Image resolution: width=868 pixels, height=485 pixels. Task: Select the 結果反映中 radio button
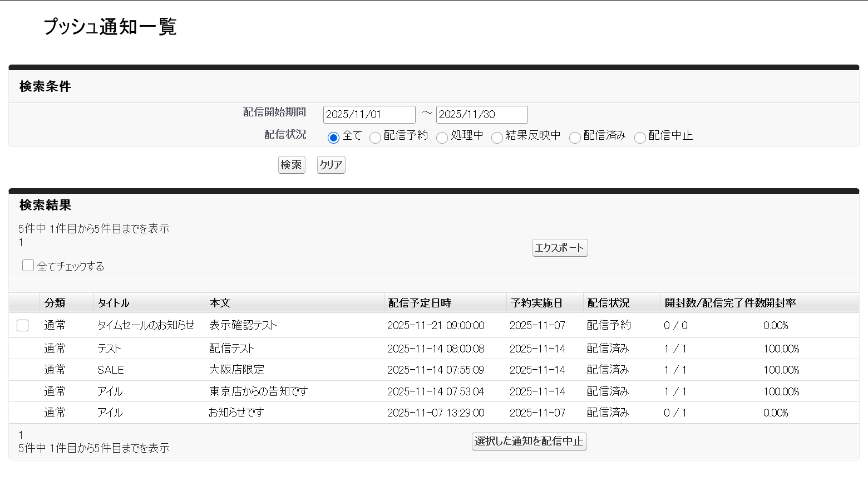coord(497,137)
